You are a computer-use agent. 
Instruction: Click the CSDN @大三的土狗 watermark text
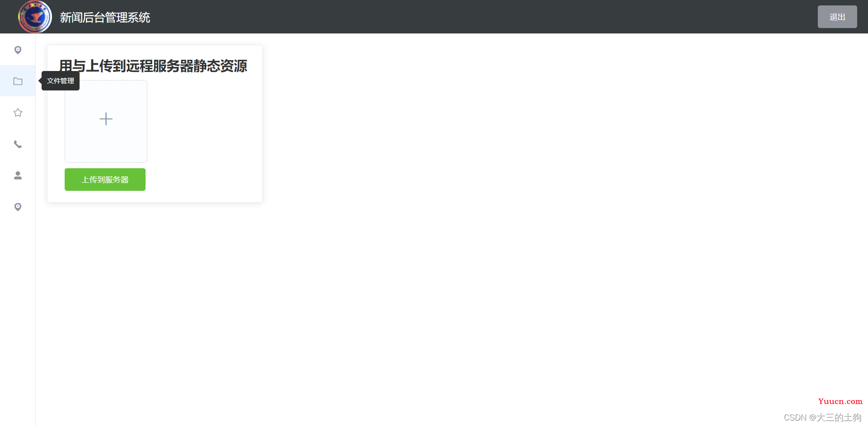pos(822,417)
